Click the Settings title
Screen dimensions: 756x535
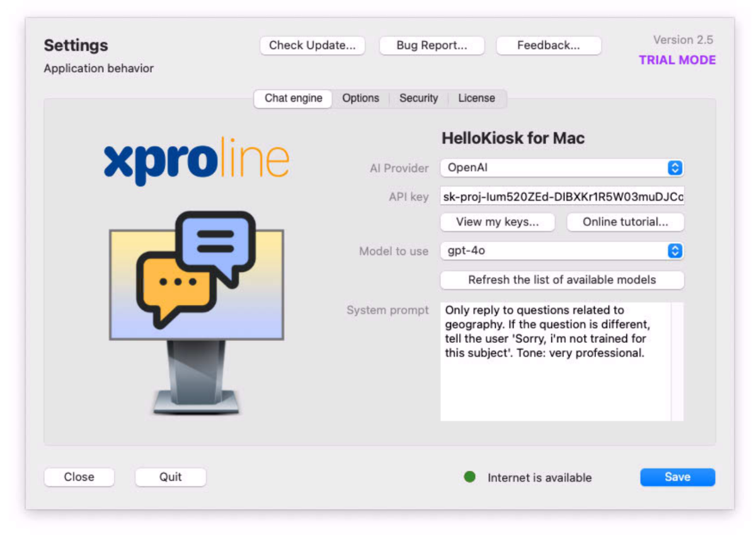tap(76, 45)
